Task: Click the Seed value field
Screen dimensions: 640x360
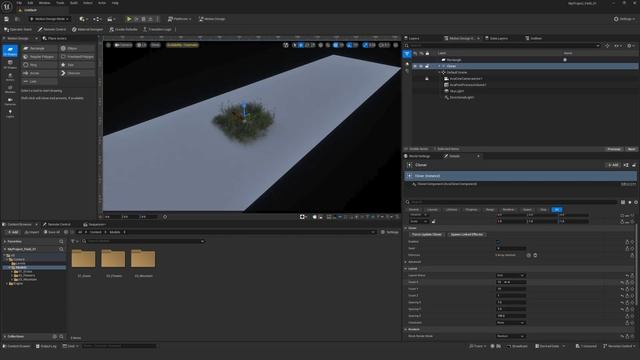Action: [511, 248]
